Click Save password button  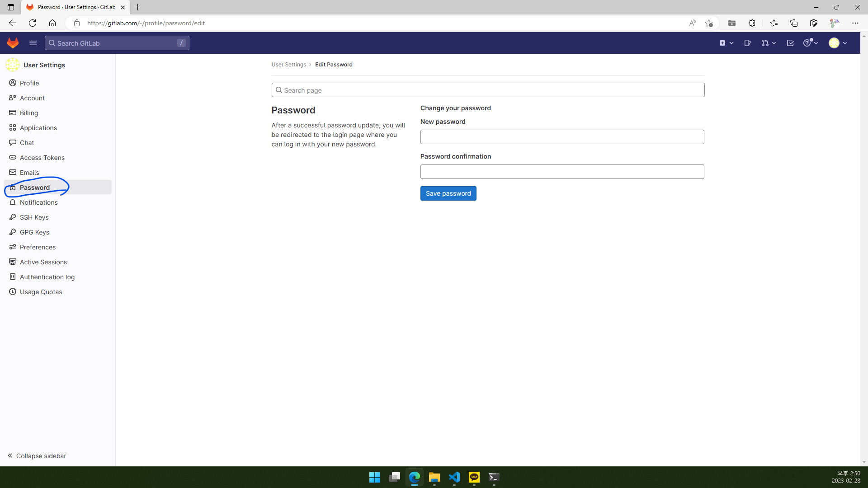coord(448,193)
